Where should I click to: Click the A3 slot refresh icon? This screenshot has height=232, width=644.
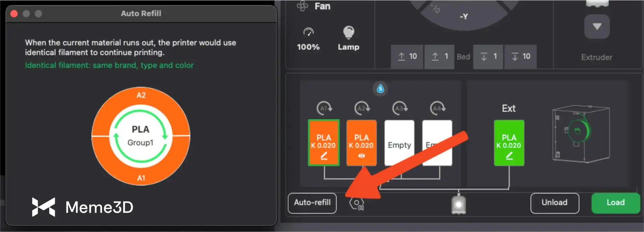point(400,108)
